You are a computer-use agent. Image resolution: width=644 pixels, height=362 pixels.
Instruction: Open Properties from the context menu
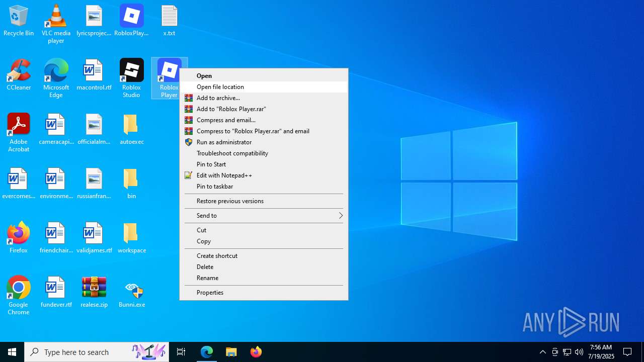coord(264,293)
